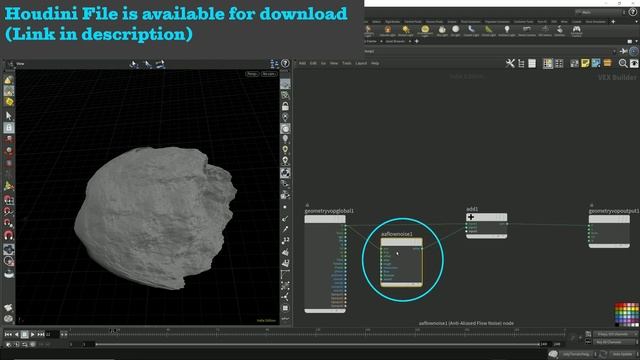Pin the network path with pin icon
640x360 pixels.
tap(623, 51)
